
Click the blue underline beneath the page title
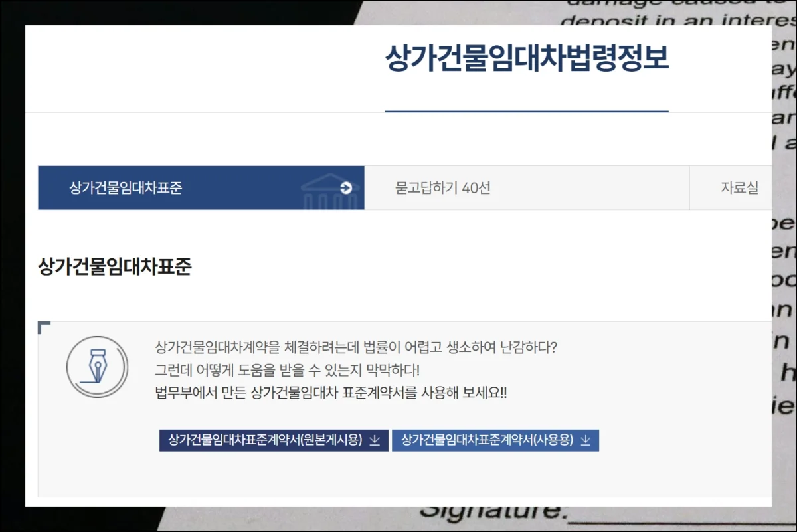tap(527, 111)
